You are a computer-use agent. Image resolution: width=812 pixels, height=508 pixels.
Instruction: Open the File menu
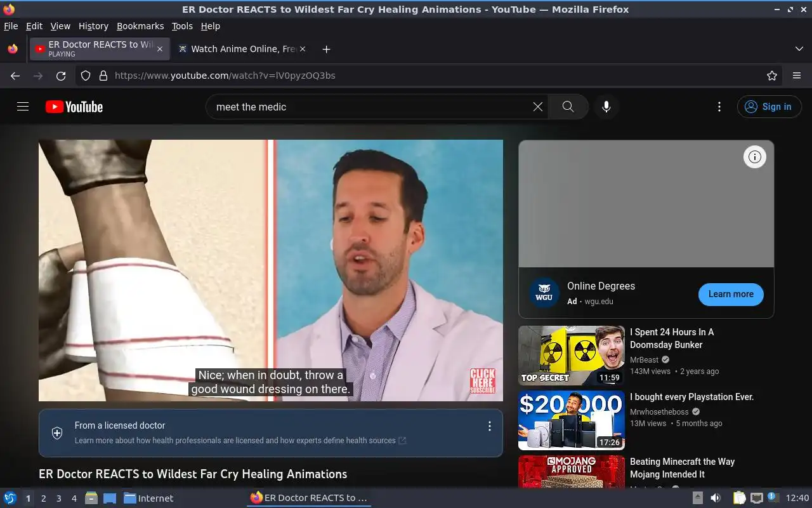(x=11, y=26)
